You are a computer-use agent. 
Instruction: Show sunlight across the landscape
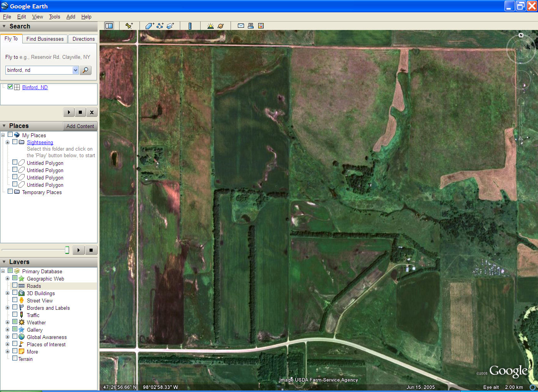tap(210, 26)
